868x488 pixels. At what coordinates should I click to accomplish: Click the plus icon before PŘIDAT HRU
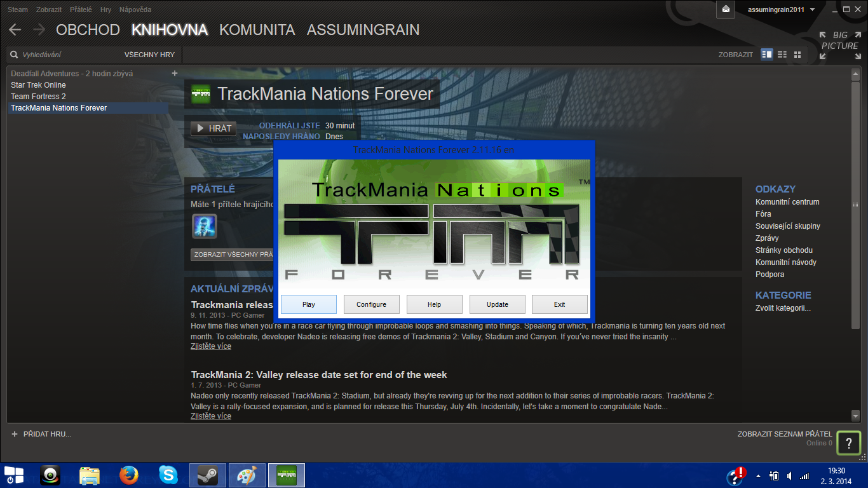coord(15,434)
